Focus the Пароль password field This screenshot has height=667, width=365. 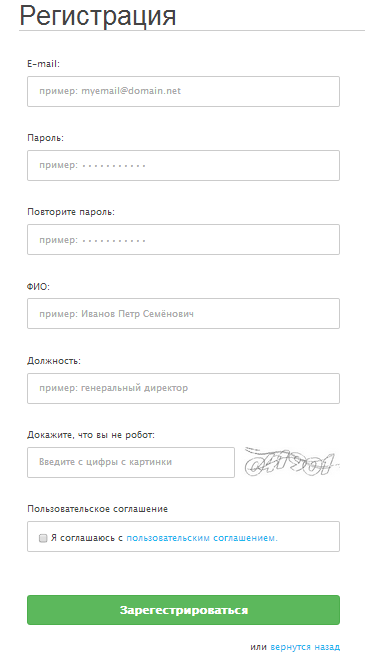coord(183,165)
